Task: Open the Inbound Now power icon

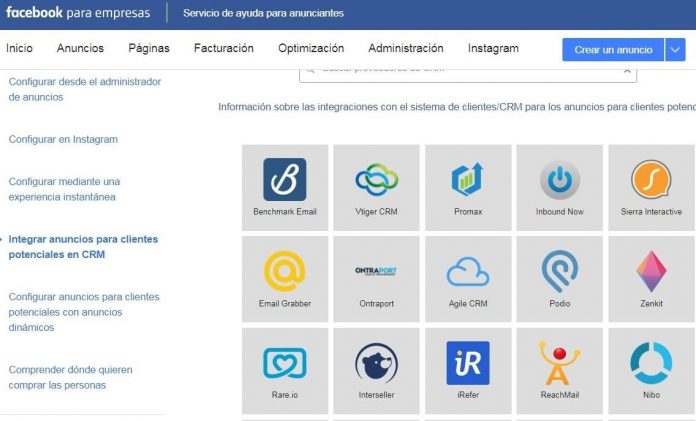Action: (560, 180)
